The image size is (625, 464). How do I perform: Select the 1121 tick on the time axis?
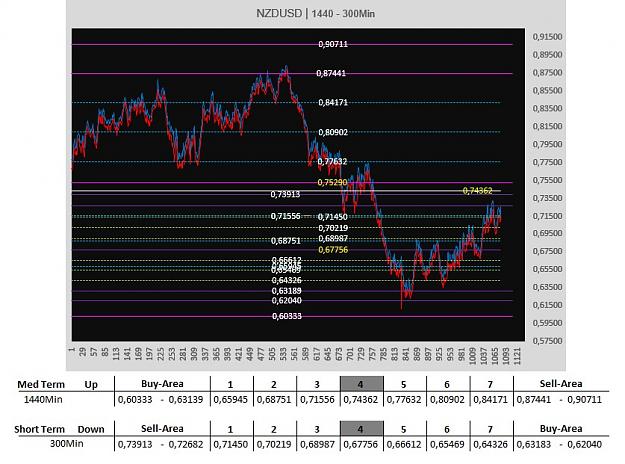point(518,355)
